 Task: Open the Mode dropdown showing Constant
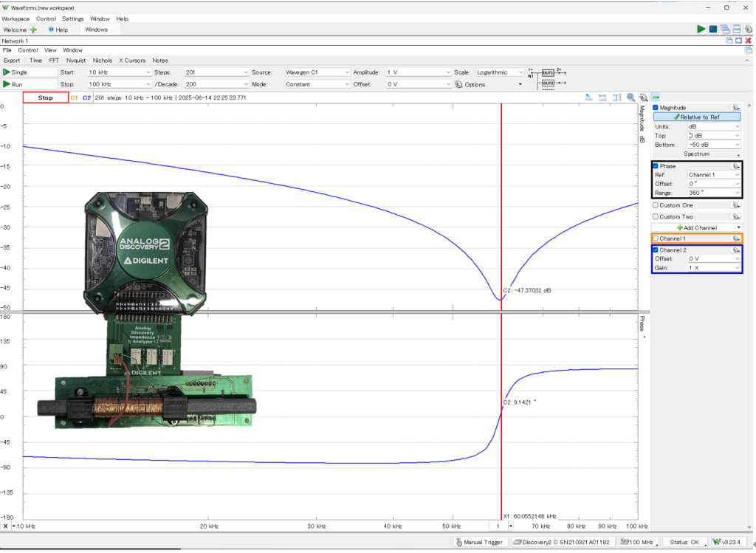pos(317,84)
